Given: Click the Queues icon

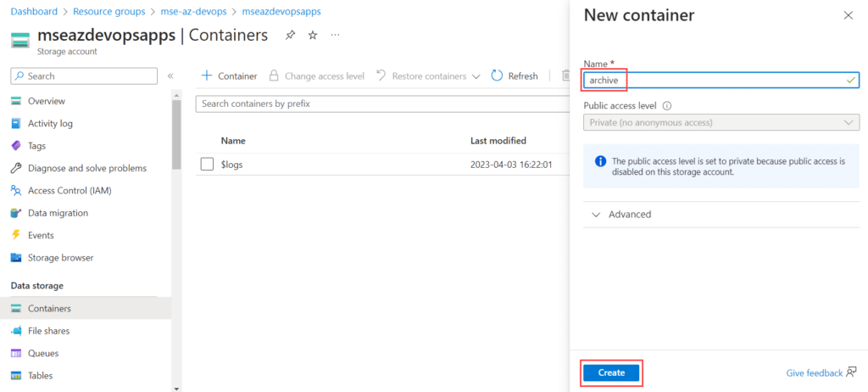Looking at the screenshot, I should 16,353.
